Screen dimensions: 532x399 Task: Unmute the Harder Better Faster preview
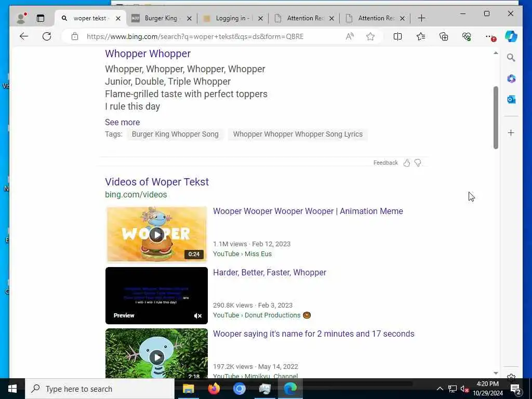point(198,316)
